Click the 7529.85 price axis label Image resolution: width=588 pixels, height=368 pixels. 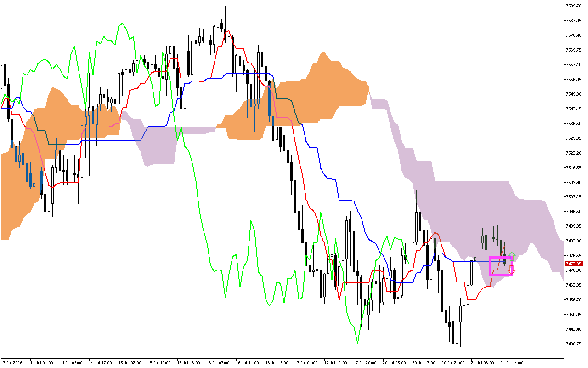tap(574, 138)
